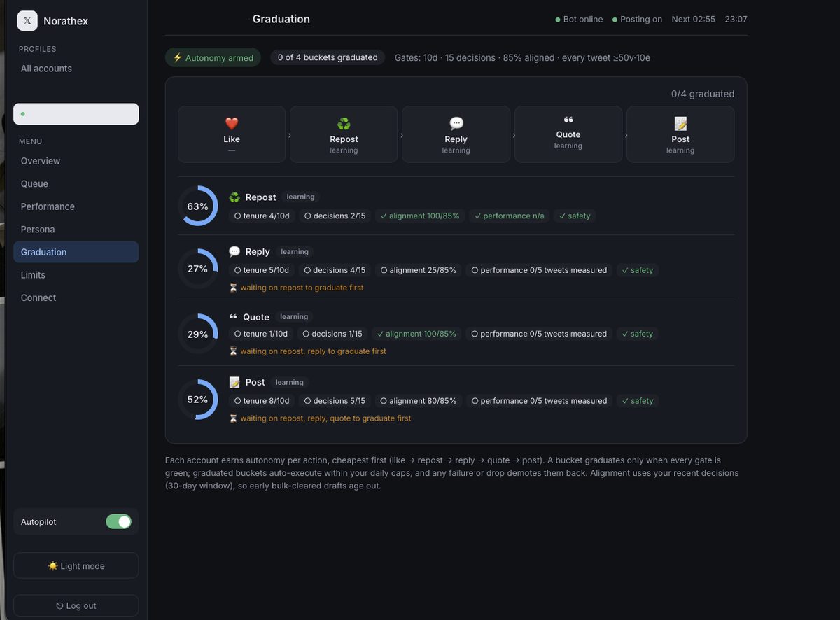Click Post tenure 8/10d chip
The width and height of the screenshot is (840, 620).
tap(262, 401)
